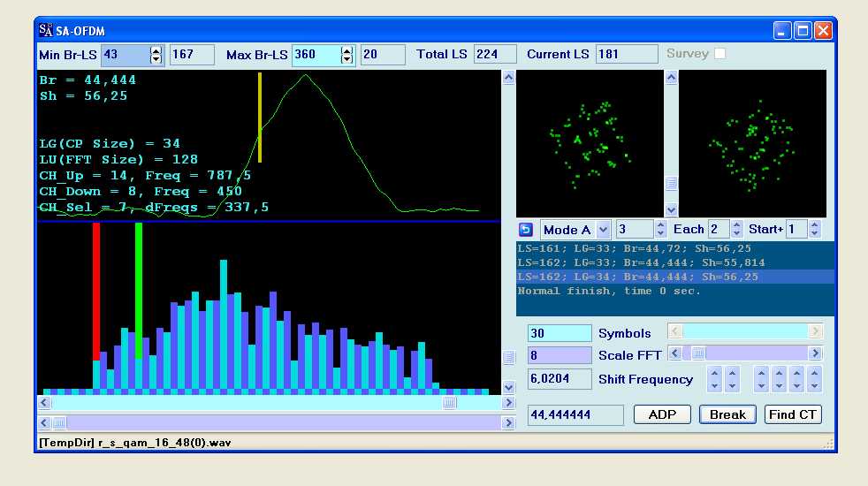868x486 pixels.
Task: Decrease the Start+ value with down arrow
Action: (x=814, y=233)
